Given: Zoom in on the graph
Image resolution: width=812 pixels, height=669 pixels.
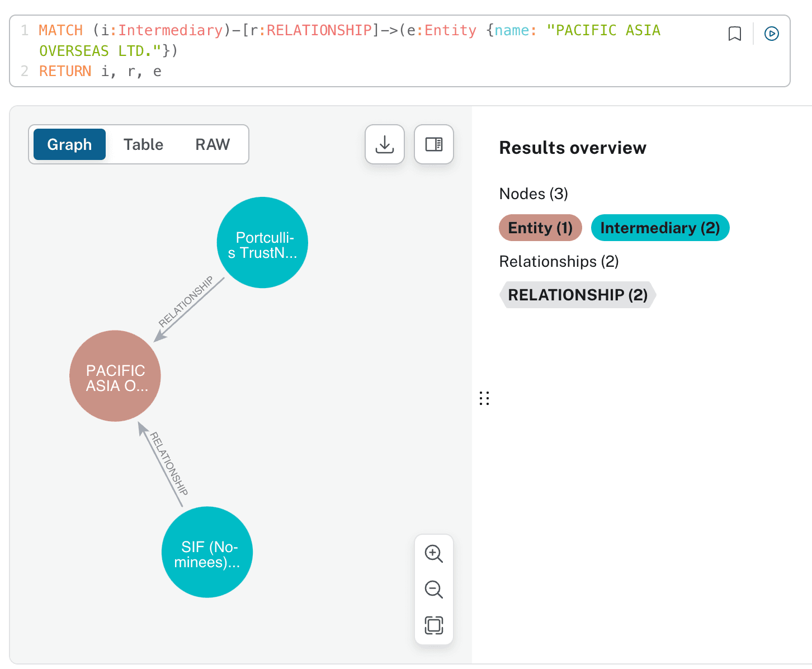Looking at the screenshot, I should 433,554.
